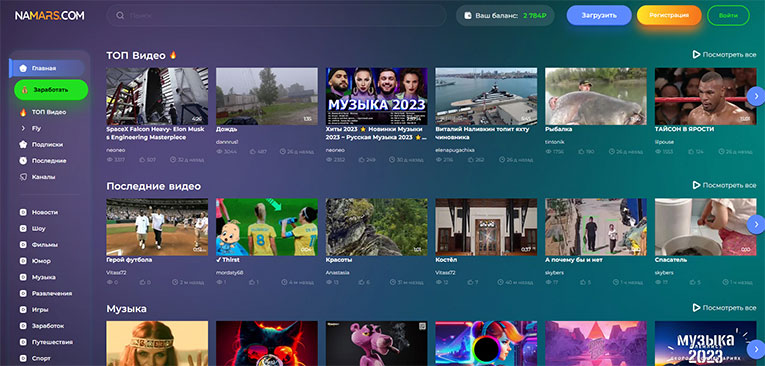Click the channel name 'elenapugachixa'
This screenshot has height=366, width=765.
(x=455, y=150)
